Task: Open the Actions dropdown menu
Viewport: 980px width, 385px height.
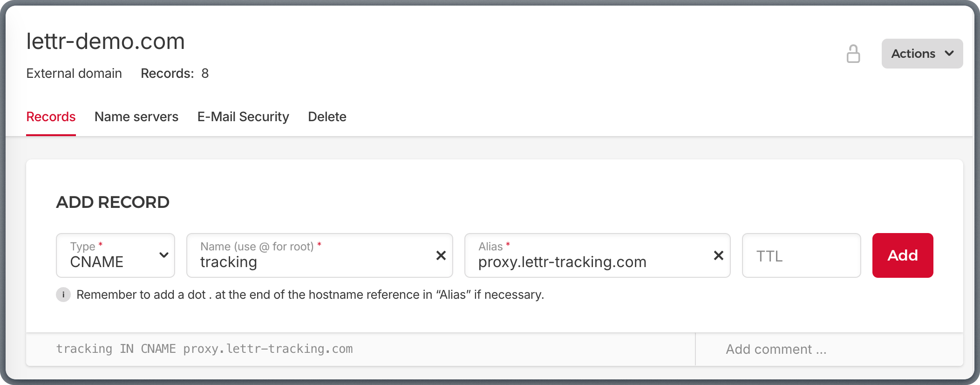Action: pyautogui.click(x=921, y=54)
